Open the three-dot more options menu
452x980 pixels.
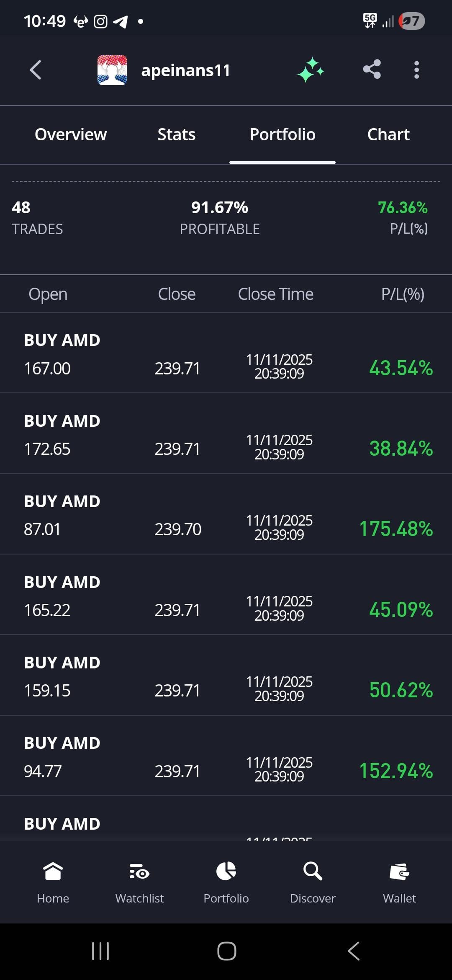(x=416, y=70)
